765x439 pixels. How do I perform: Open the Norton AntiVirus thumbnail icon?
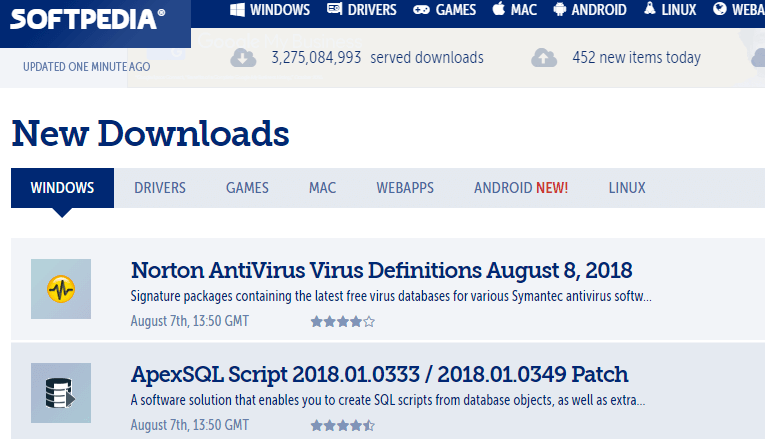[61, 289]
